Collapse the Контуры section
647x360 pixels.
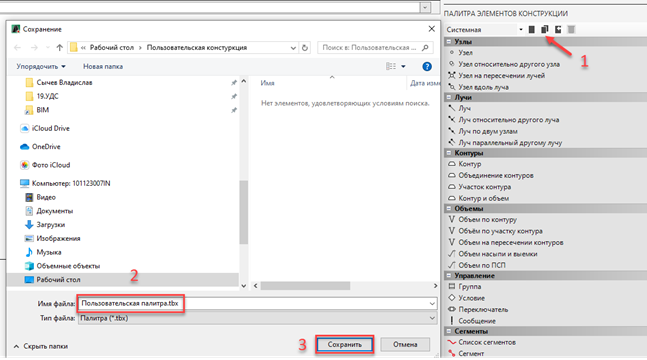tap(449, 153)
